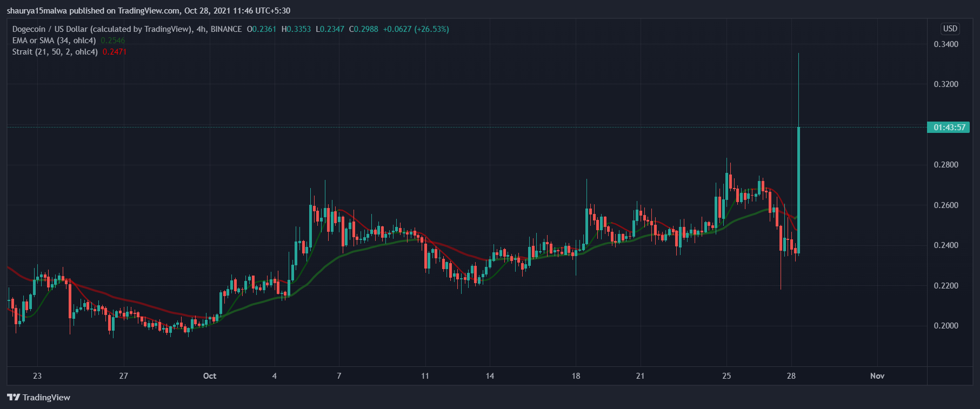980x409 pixels.
Task: Click the Oct label on time axis
Action: (x=210, y=376)
